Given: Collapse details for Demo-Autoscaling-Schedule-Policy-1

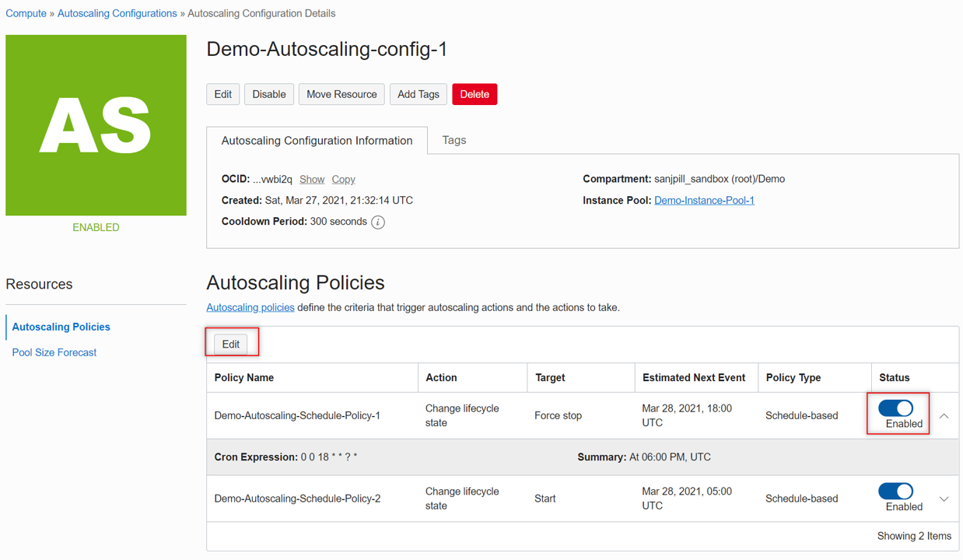Looking at the screenshot, I should coord(943,416).
